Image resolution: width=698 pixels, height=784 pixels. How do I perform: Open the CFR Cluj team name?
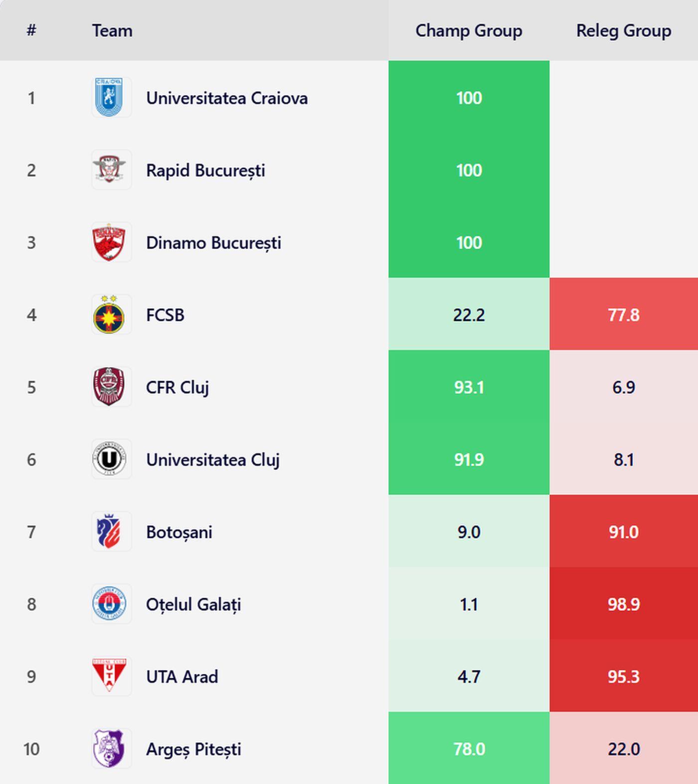[x=177, y=387]
